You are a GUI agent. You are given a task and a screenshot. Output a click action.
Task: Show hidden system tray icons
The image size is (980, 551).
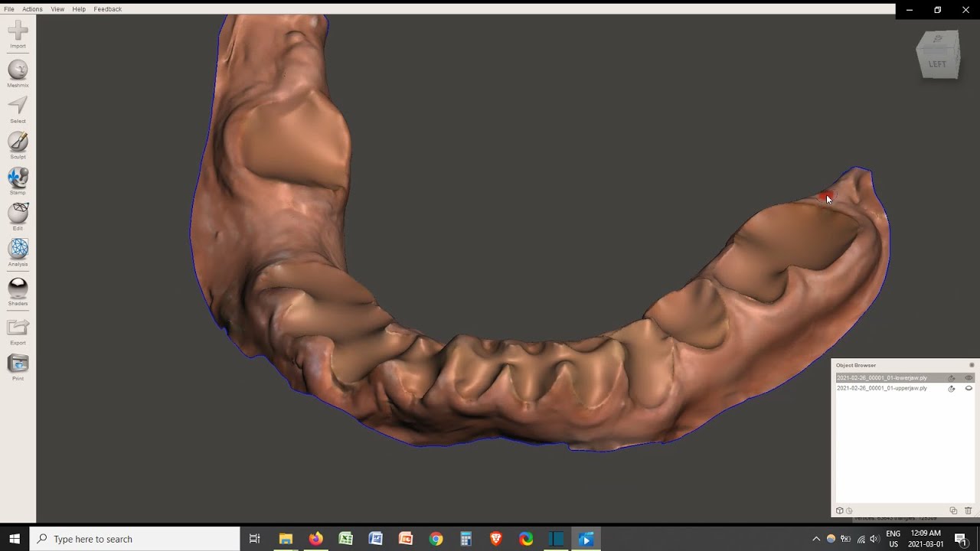[816, 539]
